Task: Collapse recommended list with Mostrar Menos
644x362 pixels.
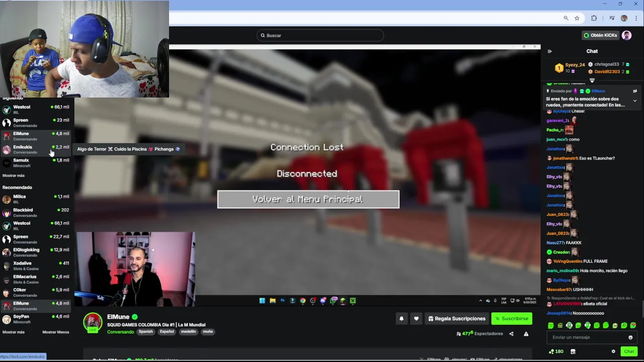Action: click(x=56, y=332)
